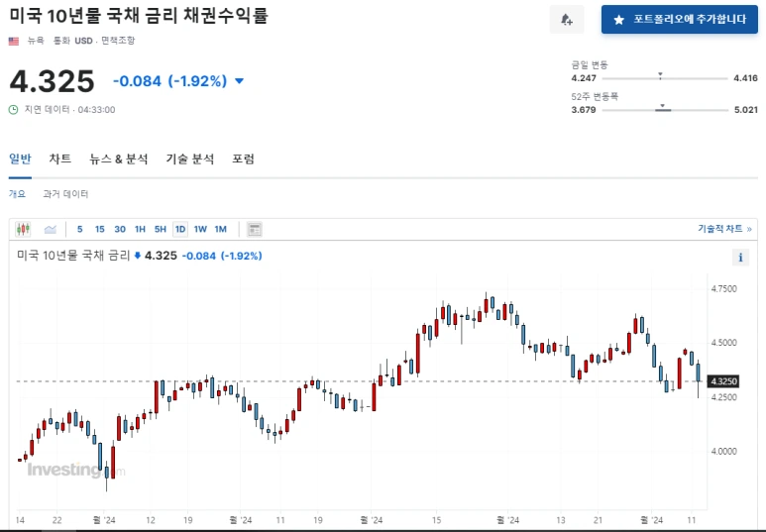
Task: Click the delayed data clock icon
Action: (14, 109)
